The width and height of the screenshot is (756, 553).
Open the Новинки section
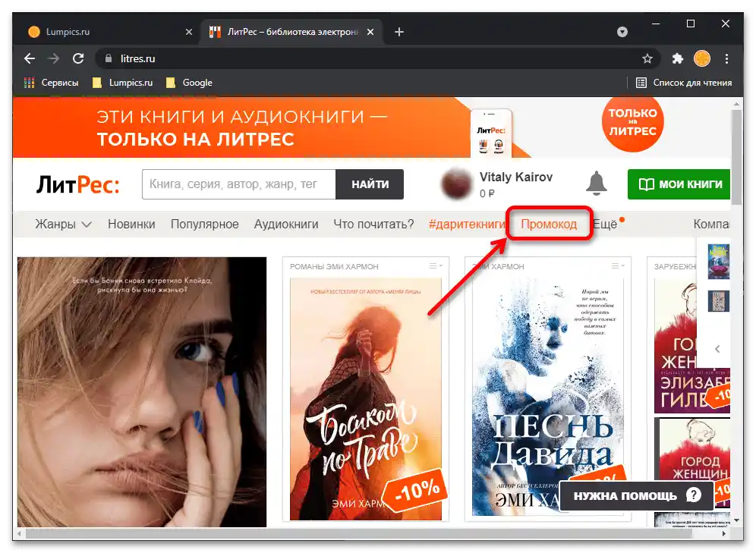131,225
